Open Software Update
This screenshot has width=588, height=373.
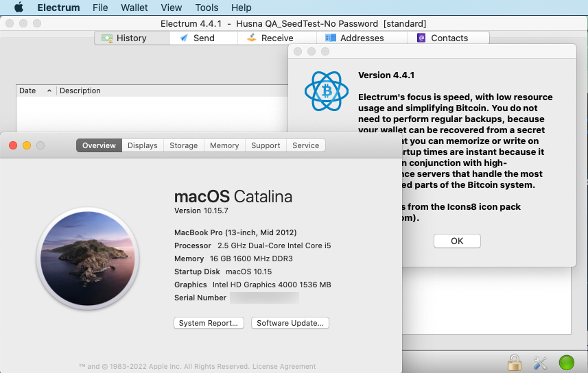290,323
